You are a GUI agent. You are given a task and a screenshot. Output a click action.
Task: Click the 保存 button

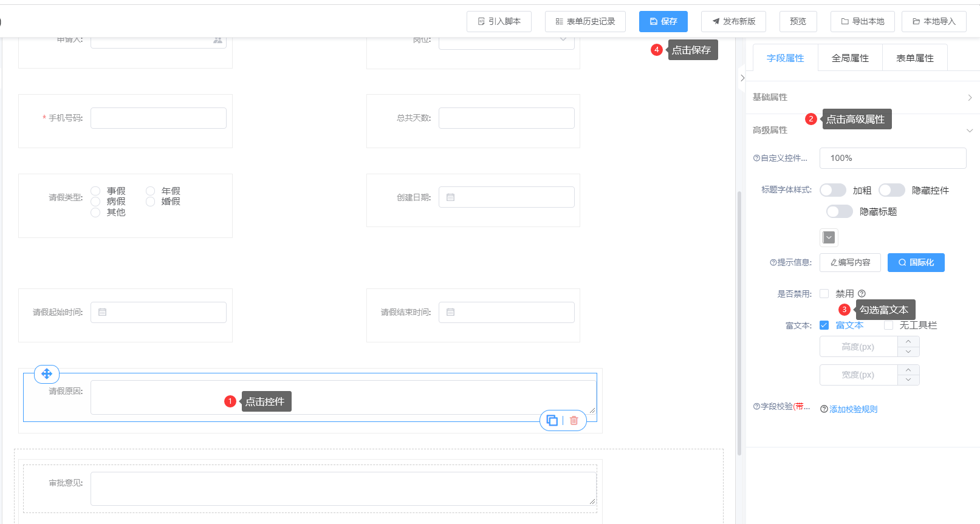[663, 21]
